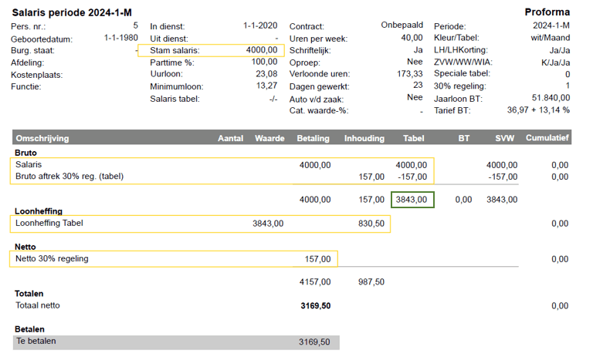Image resolution: width=593 pixels, height=364 pixels.
Task: Click the ZVW/WW/WIA value 'K/Ja/Ja'
Action: click(556, 62)
